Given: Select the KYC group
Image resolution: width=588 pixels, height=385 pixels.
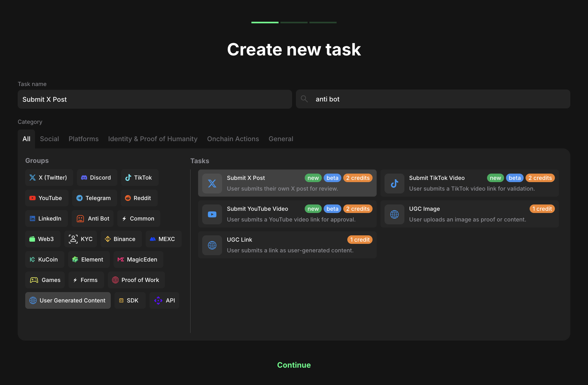Looking at the screenshot, I should click(x=80, y=239).
